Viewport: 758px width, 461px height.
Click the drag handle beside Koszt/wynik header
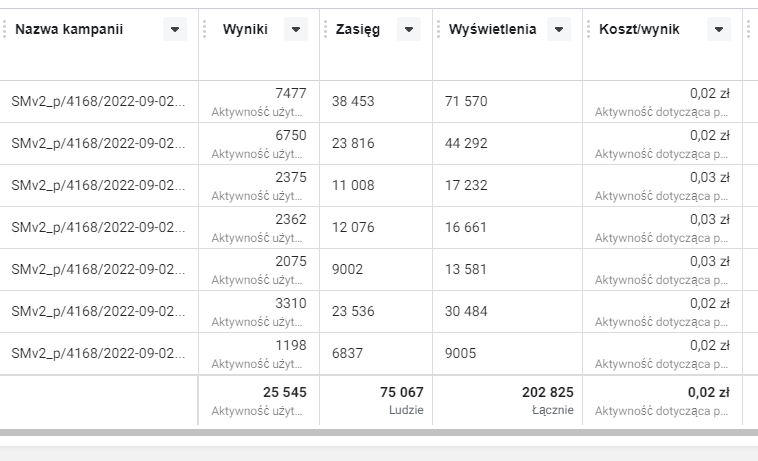coord(589,30)
